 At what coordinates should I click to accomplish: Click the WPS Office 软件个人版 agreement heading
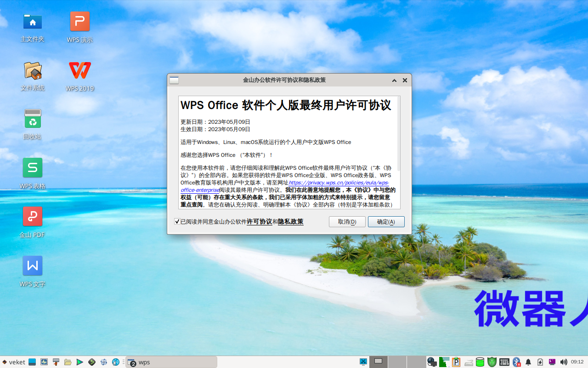click(286, 105)
